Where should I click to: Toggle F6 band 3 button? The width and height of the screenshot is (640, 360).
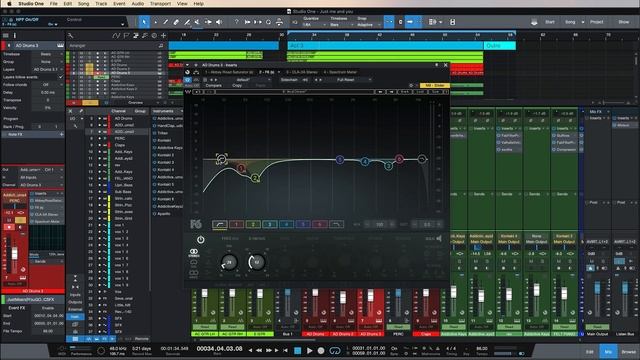(x=270, y=224)
